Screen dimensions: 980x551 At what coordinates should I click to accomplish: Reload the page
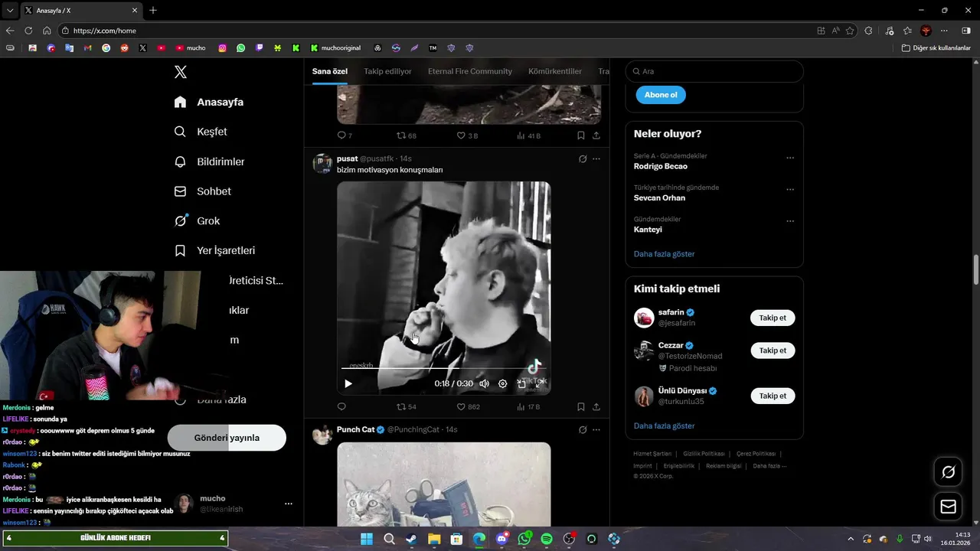coord(28,31)
